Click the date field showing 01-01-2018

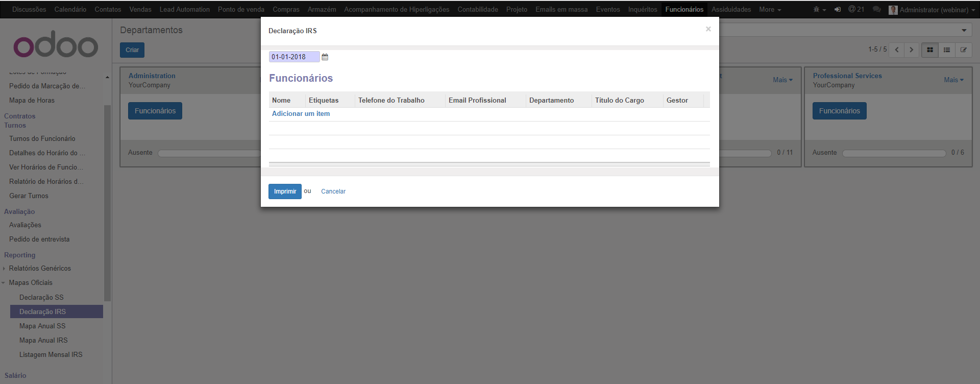(293, 57)
